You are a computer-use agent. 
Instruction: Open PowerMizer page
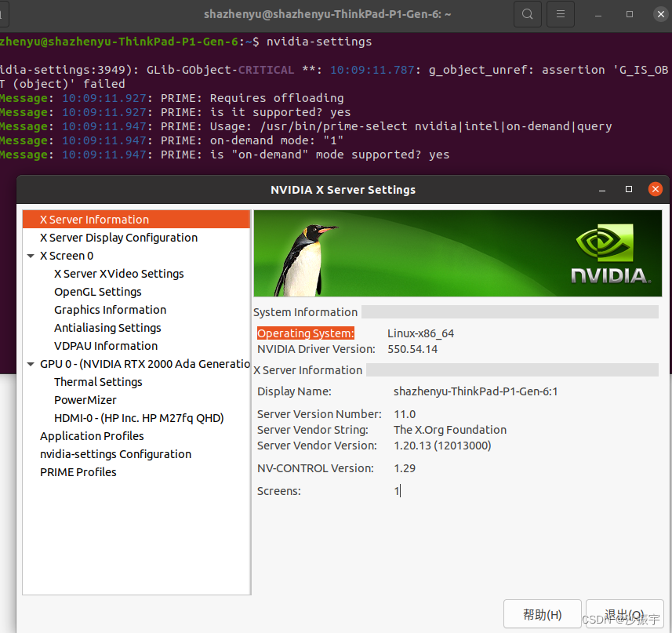pos(85,400)
